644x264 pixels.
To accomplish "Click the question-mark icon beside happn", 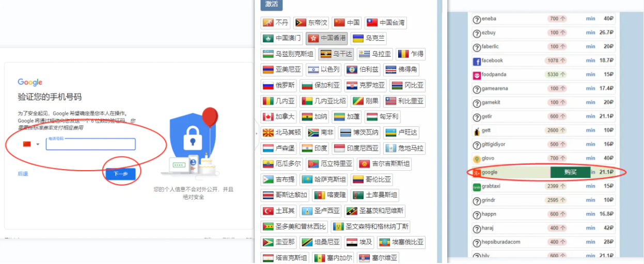I will point(477,214).
